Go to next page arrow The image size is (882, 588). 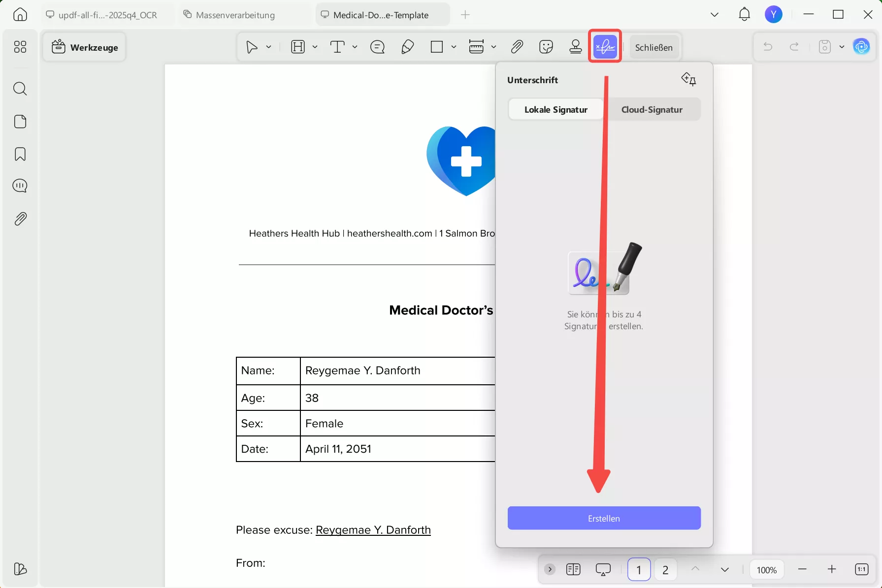tap(725, 570)
